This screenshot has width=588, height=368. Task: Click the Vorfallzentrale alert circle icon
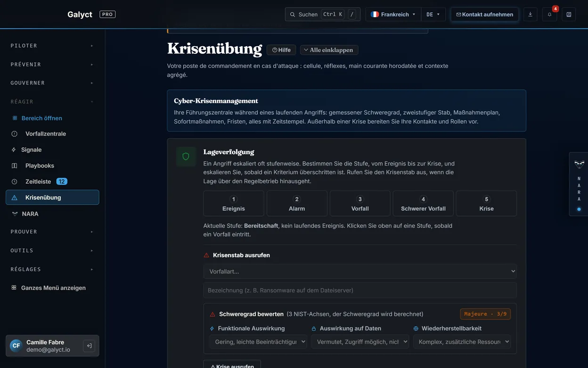pos(14,134)
